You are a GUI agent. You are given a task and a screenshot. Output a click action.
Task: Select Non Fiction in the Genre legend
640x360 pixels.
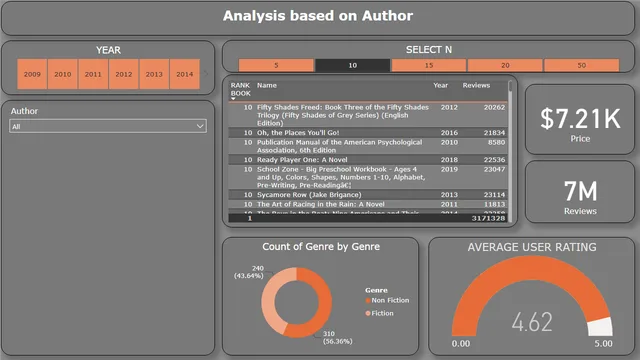click(387, 300)
